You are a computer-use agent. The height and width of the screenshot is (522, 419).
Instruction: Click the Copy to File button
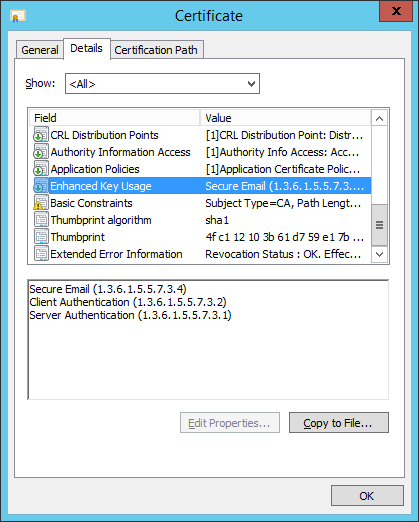coord(339,423)
